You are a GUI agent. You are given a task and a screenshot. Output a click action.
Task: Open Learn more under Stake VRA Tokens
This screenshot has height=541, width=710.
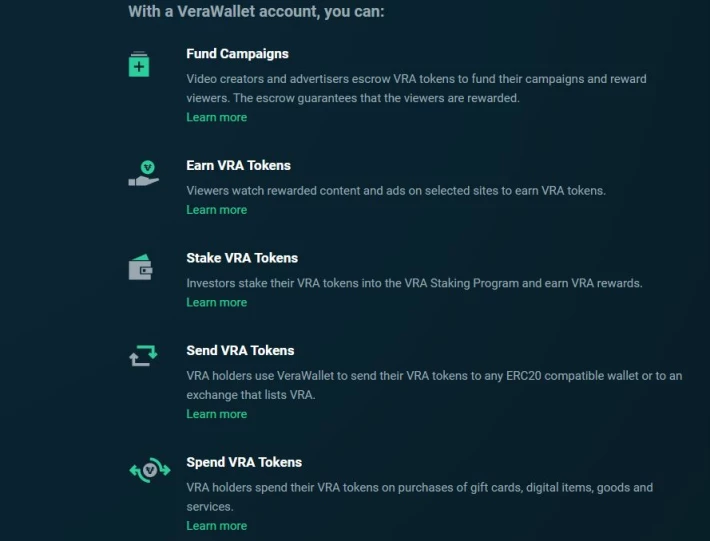(216, 302)
